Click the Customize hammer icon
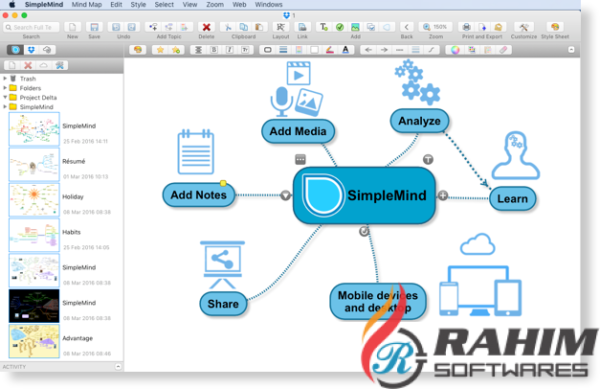Image resolution: width=600 pixels, height=389 pixels. tap(523, 27)
